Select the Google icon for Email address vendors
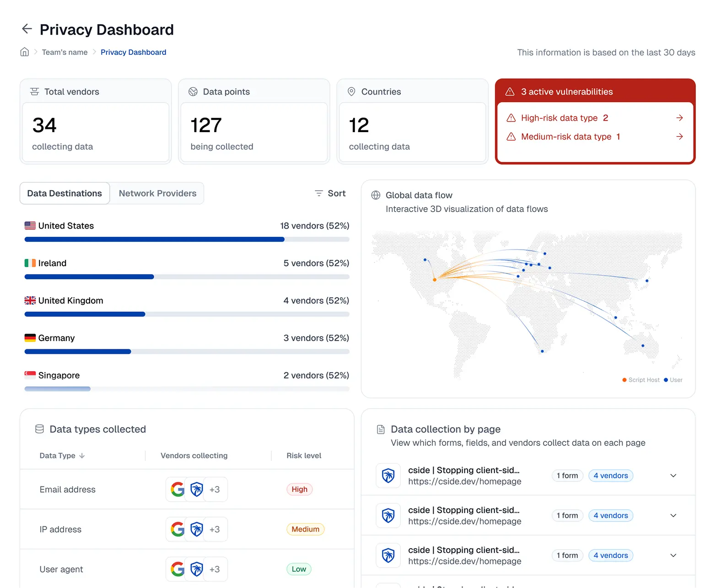716x588 pixels. pyautogui.click(x=177, y=489)
